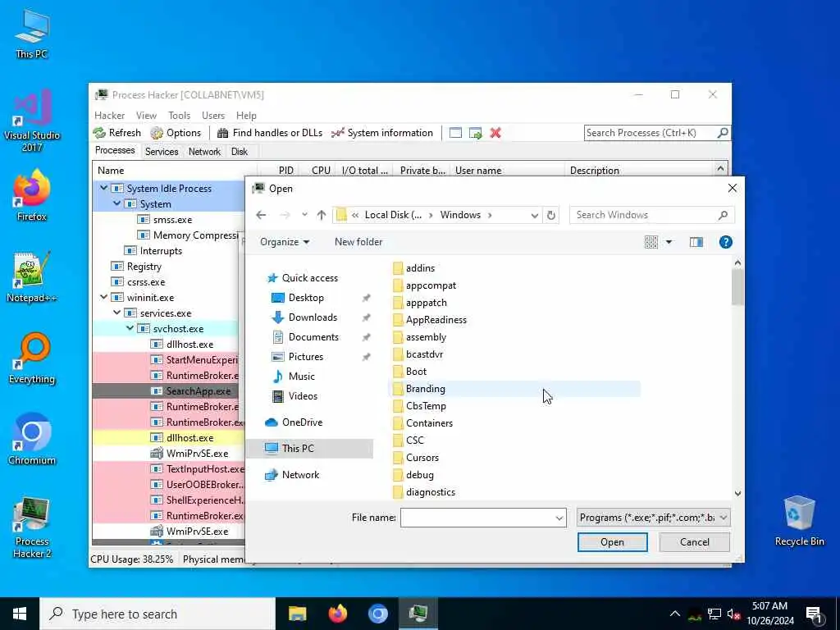
Task: Open Options in Process Hacker toolbar
Action: pyautogui.click(x=176, y=133)
